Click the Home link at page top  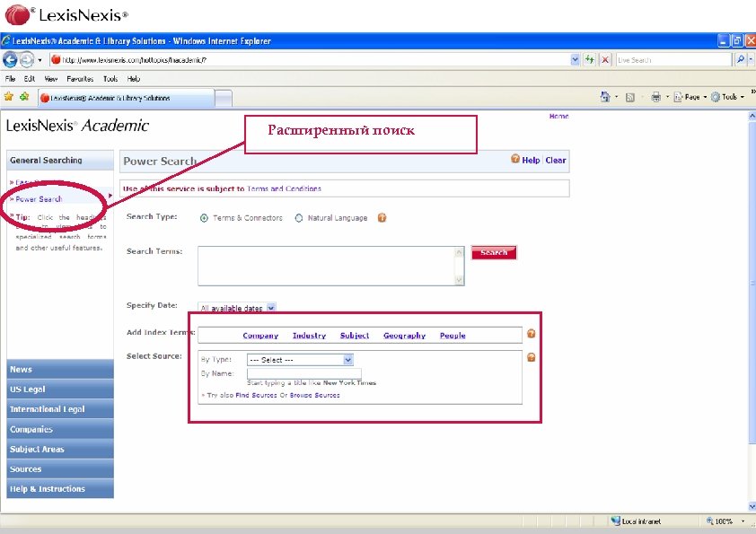[558, 116]
